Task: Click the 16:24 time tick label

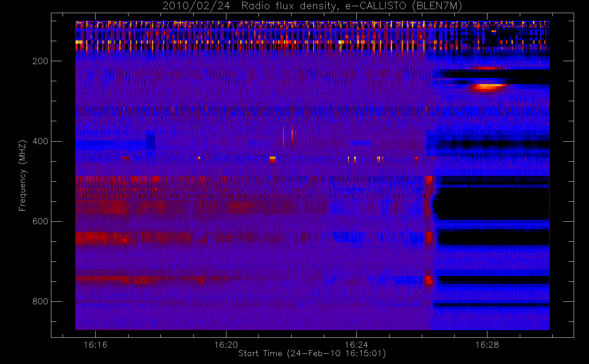Action: click(356, 345)
